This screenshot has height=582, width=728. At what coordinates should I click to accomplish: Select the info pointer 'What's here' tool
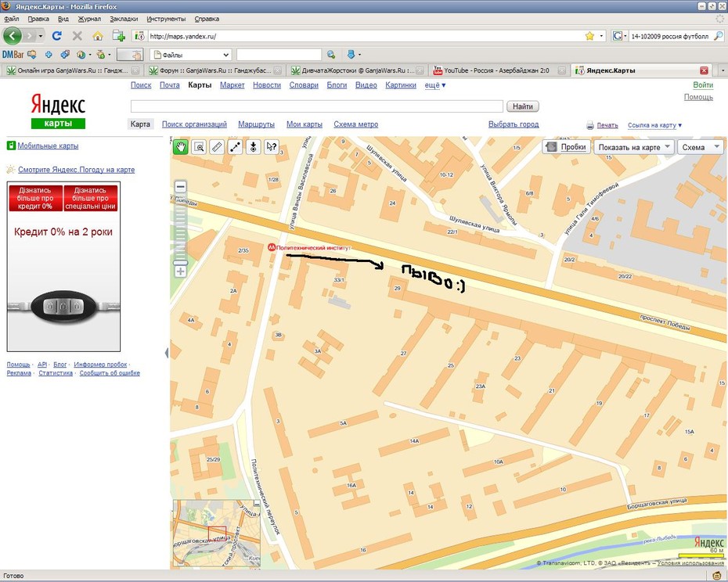[x=271, y=147]
